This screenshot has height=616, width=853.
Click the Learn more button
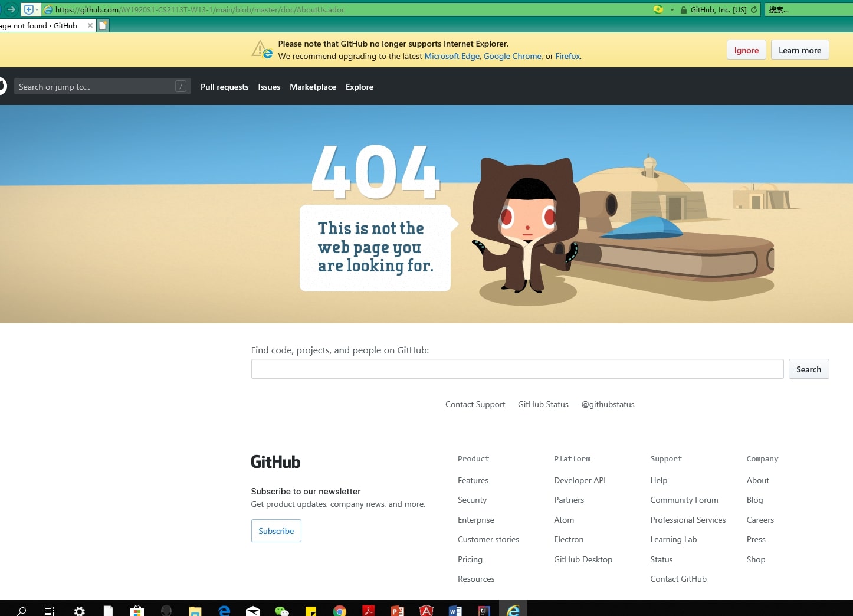(x=800, y=50)
